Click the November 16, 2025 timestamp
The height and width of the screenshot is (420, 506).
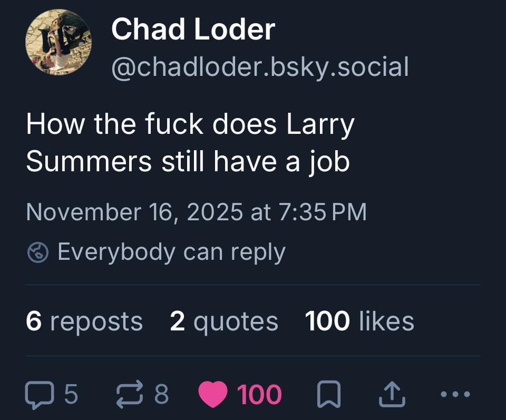[196, 212]
